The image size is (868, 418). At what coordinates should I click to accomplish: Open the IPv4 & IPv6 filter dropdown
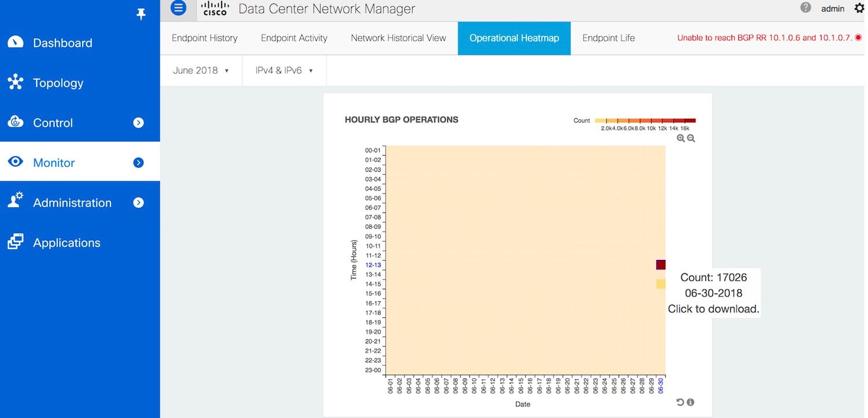click(x=284, y=70)
